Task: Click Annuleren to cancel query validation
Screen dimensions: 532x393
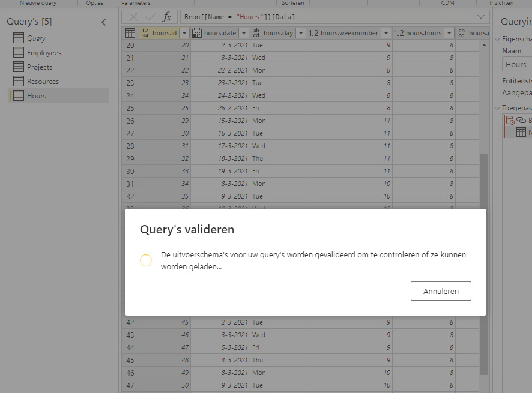Action: [x=441, y=291]
